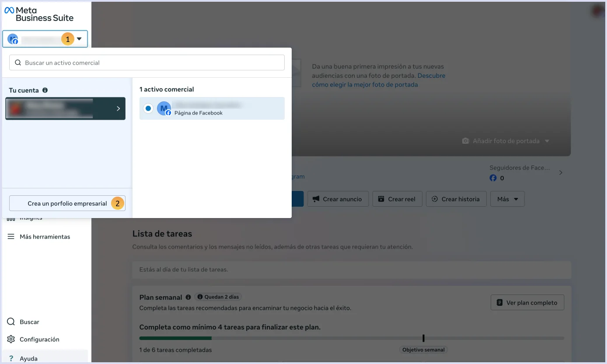Click the reel icon on 'Crear reel'
The image size is (607, 364).
tap(381, 199)
